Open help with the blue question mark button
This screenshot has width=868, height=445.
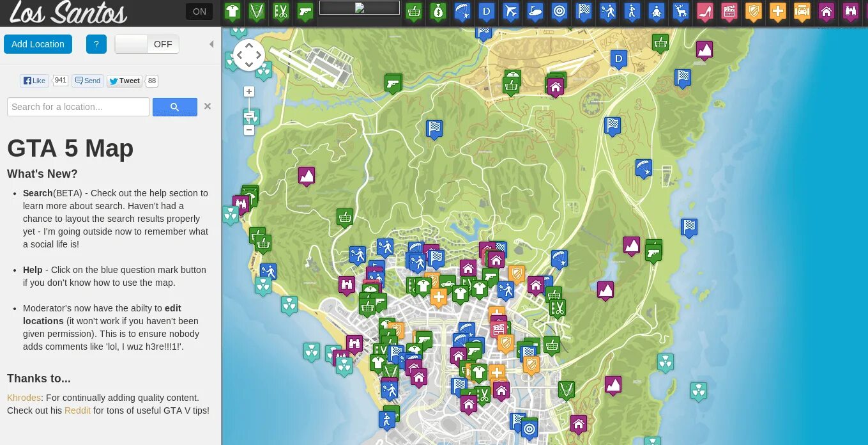[x=96, y=44]
